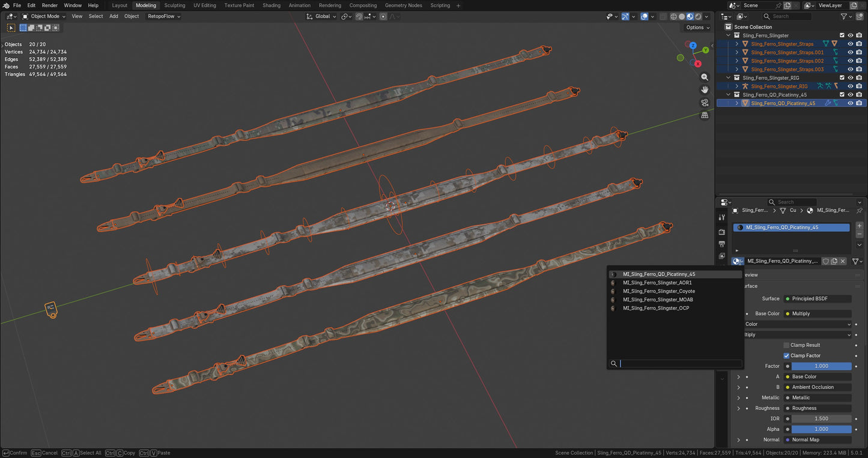Screen dimensions: 868x458
Task: Switch to the UV Editing workspace tab
Action: pyautogui.click(x=205, y=5)
